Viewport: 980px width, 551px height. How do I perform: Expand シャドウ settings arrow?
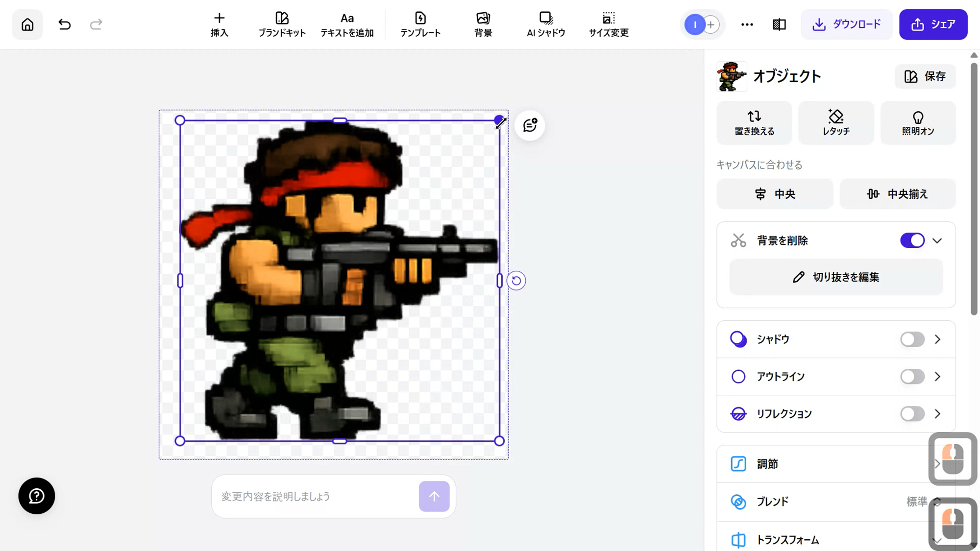pyautogui.click(x=937, y=339)
